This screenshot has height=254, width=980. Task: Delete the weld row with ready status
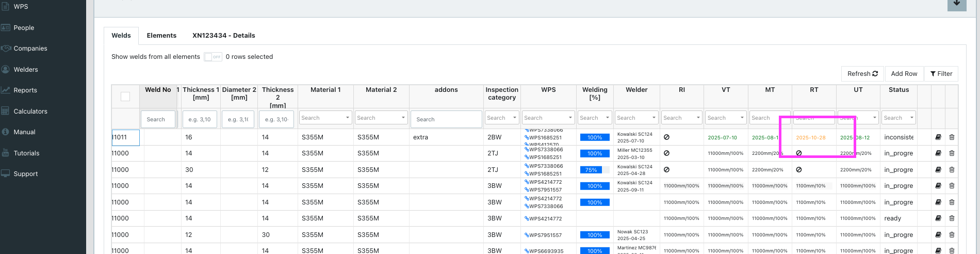point(952,218)
